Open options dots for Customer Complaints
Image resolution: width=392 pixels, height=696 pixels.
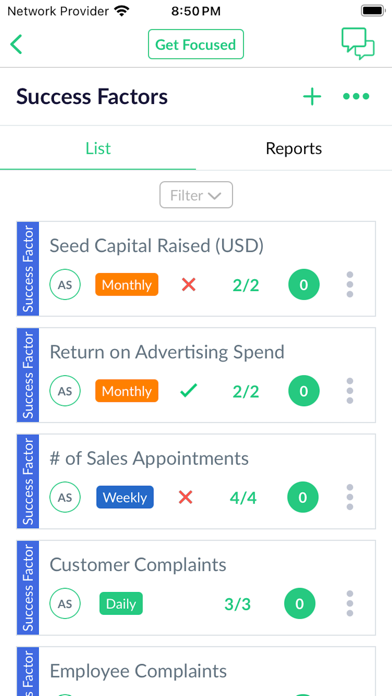click(350, 604)
